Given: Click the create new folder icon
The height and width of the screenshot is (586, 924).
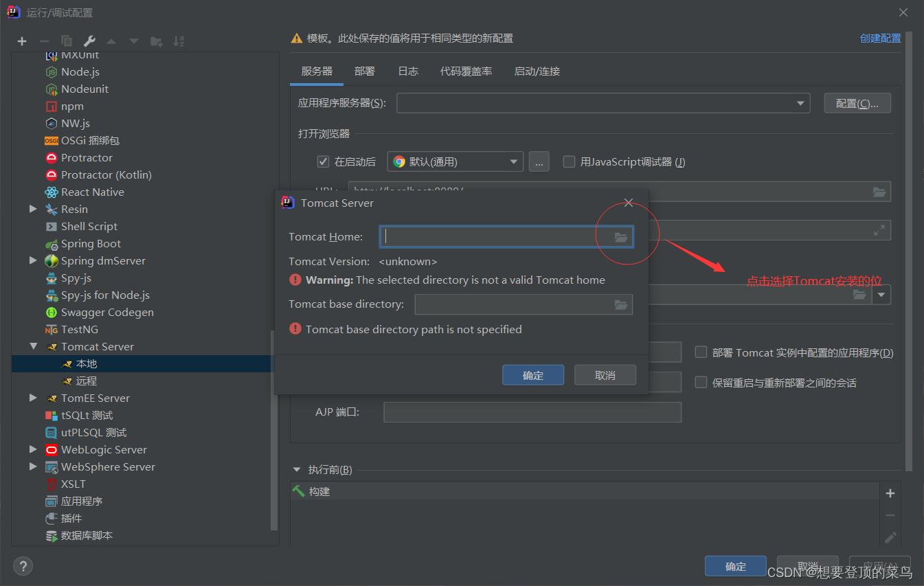Looking at the screenshot, I should [x=157, y=41].
